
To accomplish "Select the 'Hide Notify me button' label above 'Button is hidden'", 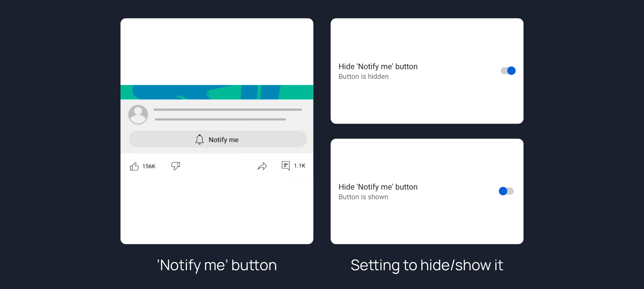I will (378, 66).
